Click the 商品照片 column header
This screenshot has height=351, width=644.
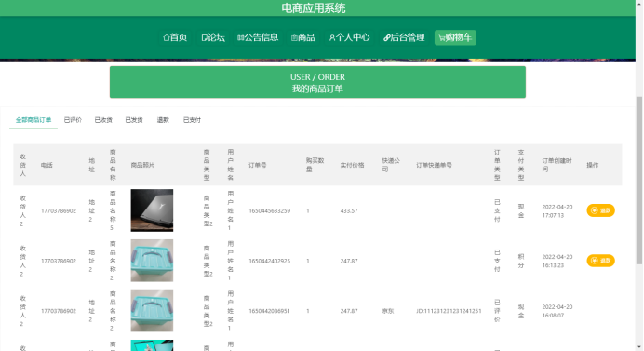[x=142, y=165]
